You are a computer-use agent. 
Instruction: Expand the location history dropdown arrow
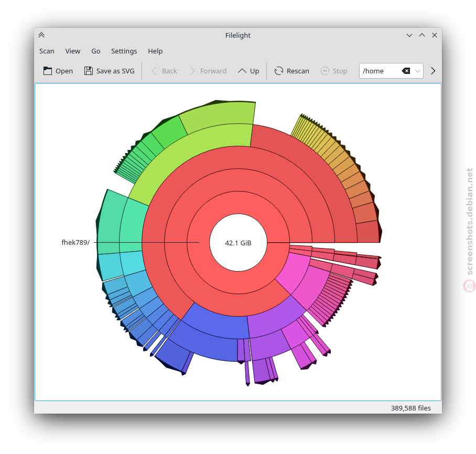(418, 71)
